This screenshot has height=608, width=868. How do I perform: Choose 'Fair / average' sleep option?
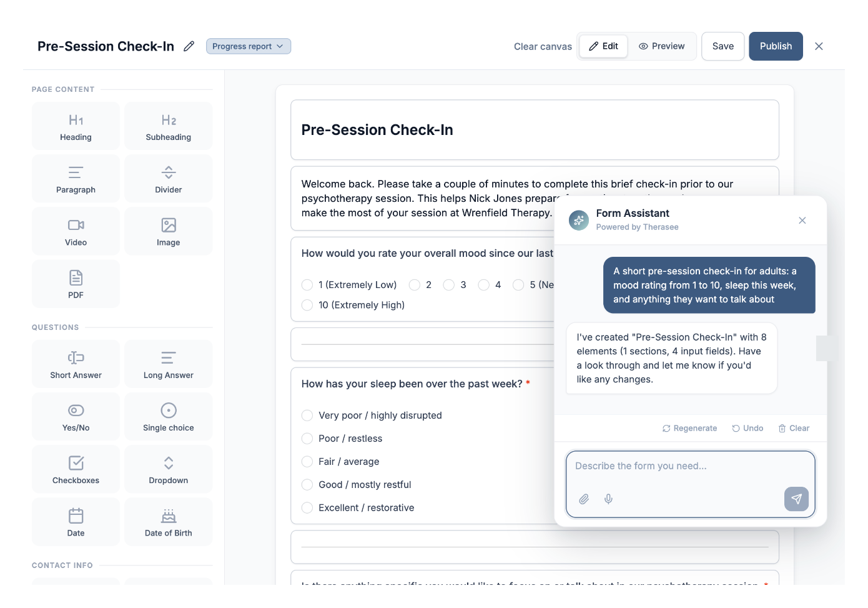pos(307,462)
